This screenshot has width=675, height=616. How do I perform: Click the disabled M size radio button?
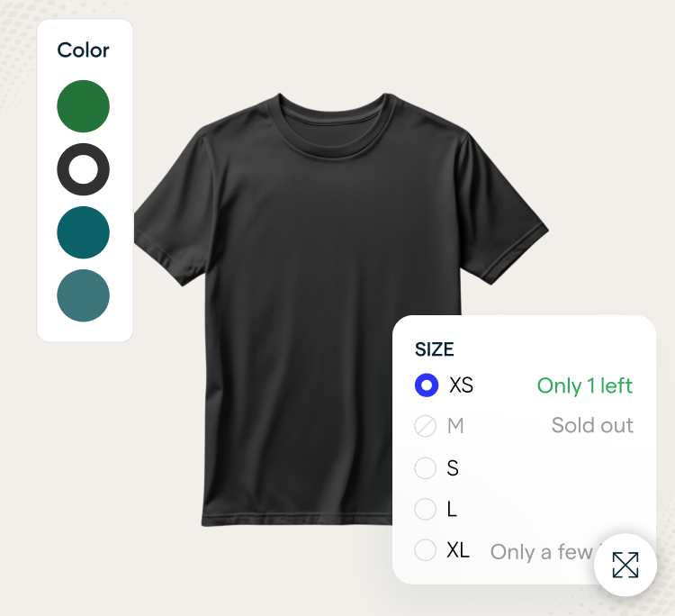[426, 426]
